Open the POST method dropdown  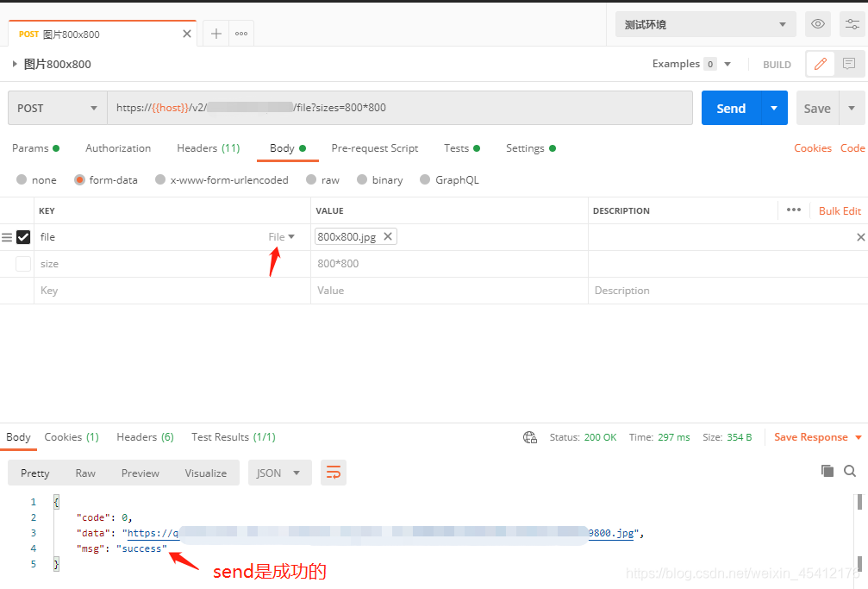pos(58,108)
